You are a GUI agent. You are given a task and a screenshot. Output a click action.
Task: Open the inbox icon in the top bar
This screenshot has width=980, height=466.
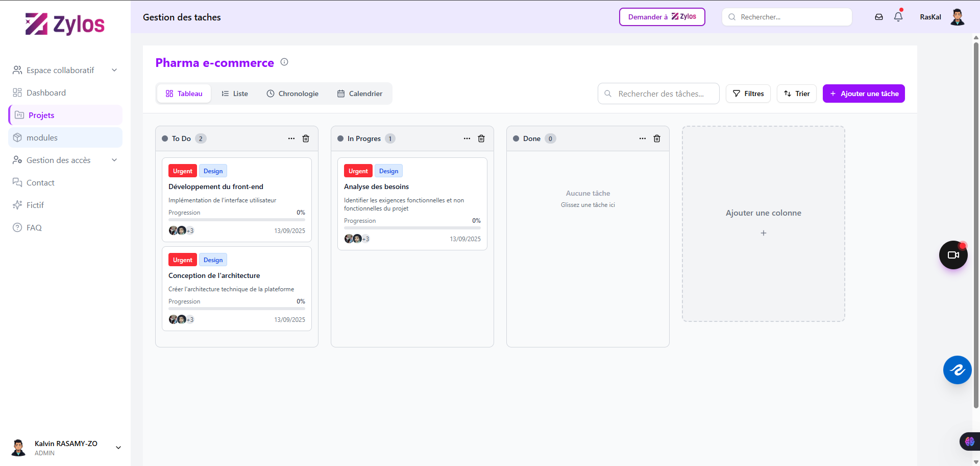tap(878, 17)
